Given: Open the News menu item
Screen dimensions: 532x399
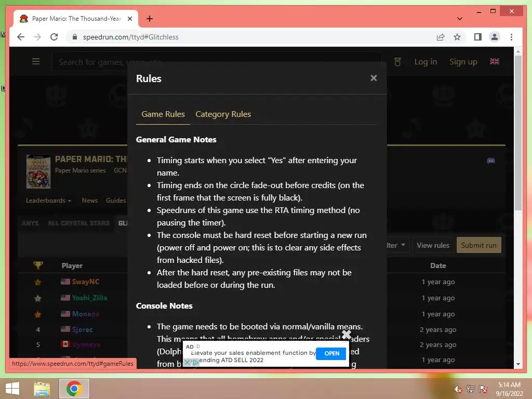Looking at the screenshot, I should click(x=89, y=201).
